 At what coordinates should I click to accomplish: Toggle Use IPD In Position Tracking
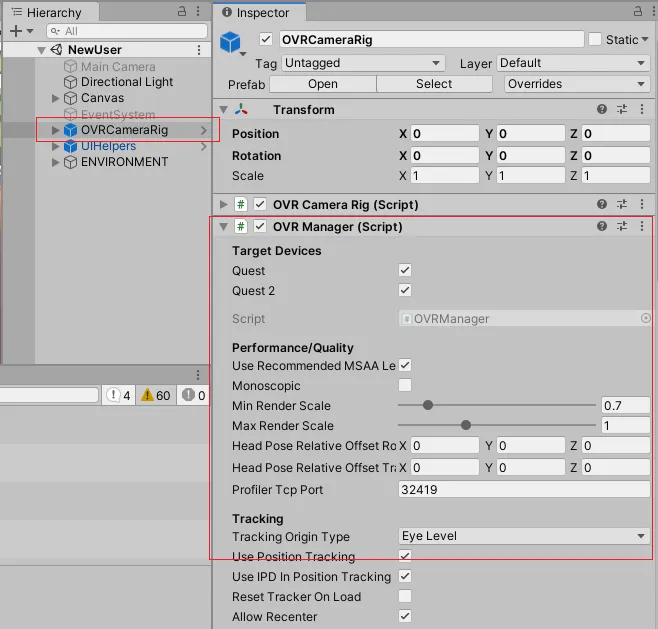point(405,576)
